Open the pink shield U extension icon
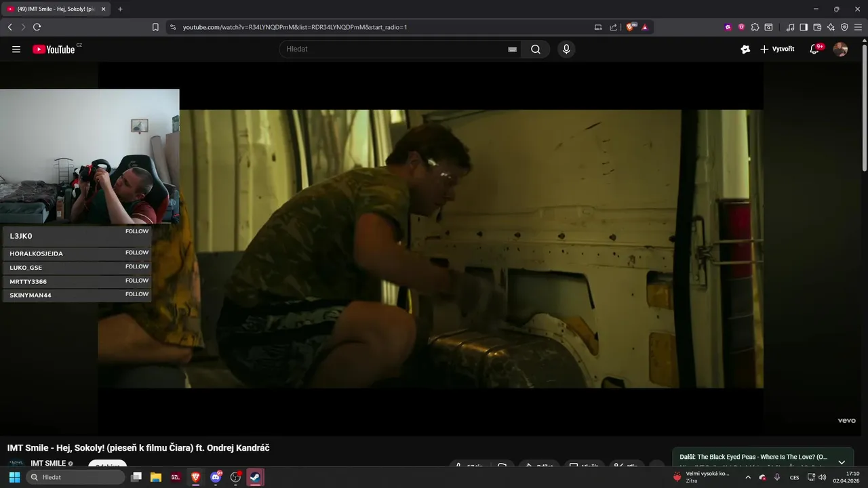 click(741, 27)
